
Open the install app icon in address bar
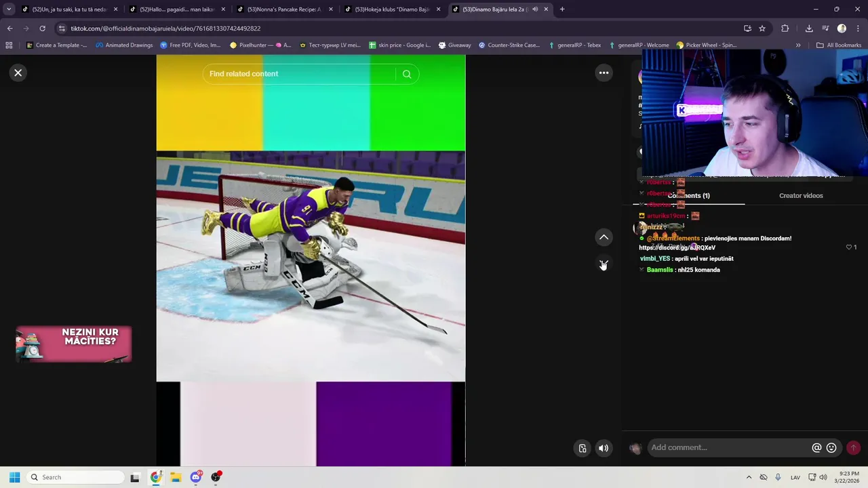[x=747, y=28]
